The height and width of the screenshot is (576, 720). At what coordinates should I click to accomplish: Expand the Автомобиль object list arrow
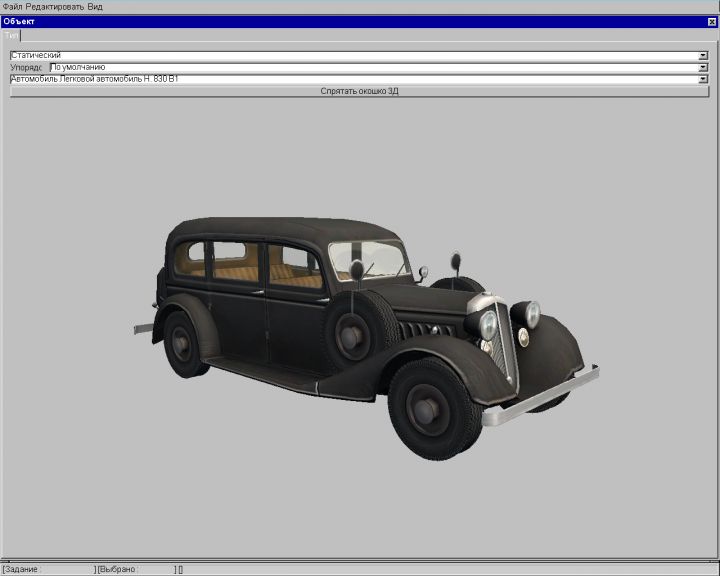point(703,78)
